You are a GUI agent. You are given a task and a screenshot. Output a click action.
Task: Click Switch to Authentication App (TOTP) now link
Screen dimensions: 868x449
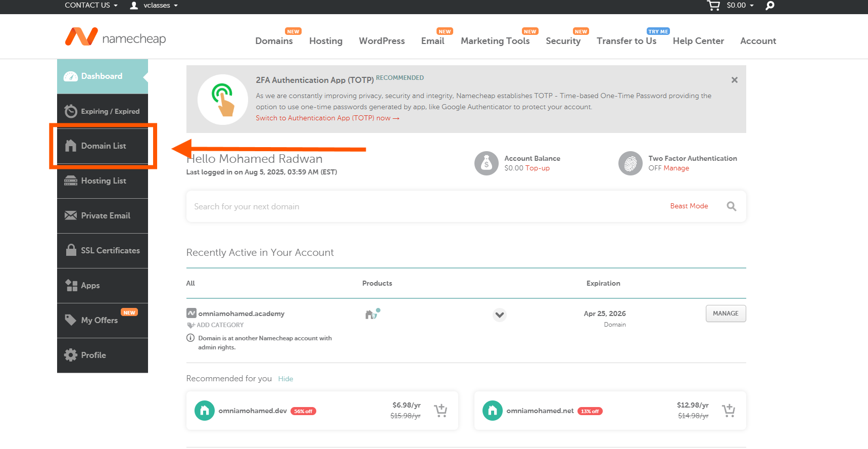click(327, 118)
